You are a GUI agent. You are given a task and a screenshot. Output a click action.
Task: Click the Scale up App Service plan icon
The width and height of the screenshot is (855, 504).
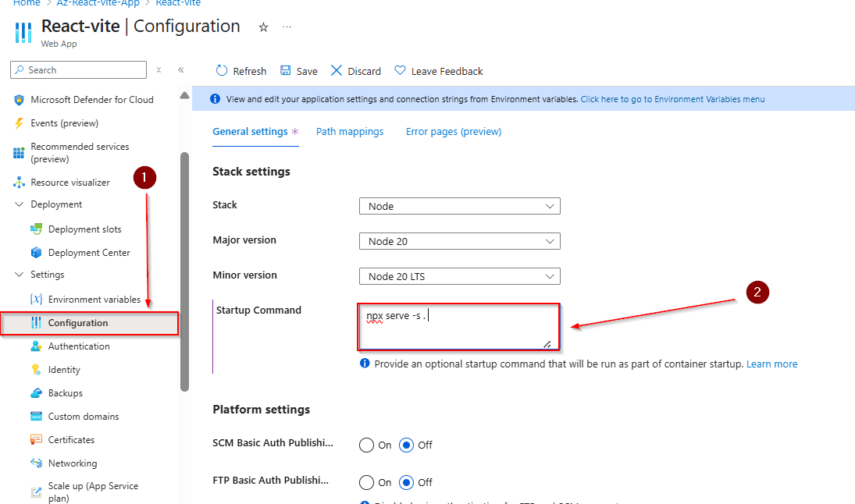click(37, 492)
